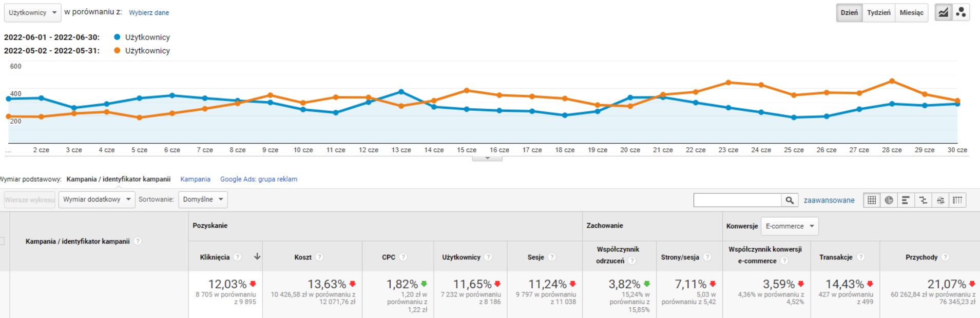This screenshot has height=318, width=980.
Task: Click the Kliknięcia sort descending arrow
Action: [x=257, y=256]
